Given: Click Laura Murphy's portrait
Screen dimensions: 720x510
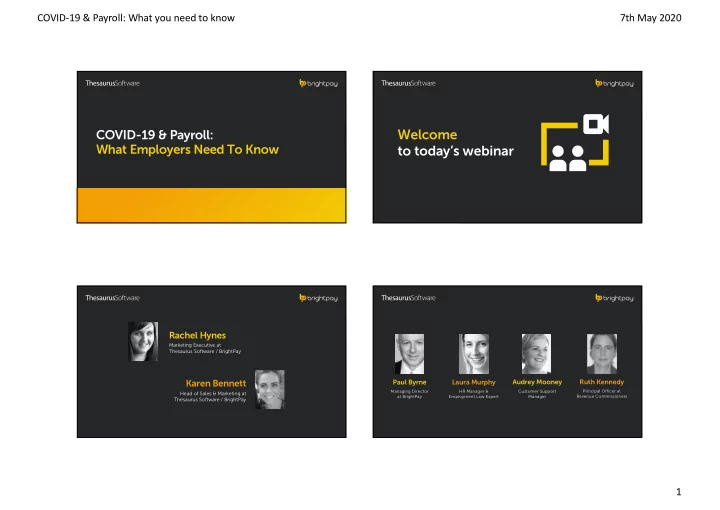Looking at the screenshot, I should [x=473, y=353].
